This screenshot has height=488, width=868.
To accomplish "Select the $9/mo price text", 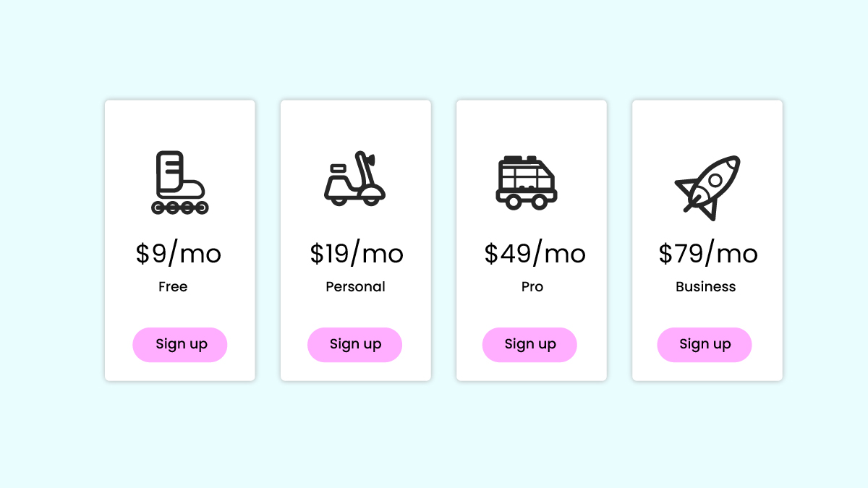I will (x=179, y=253).
